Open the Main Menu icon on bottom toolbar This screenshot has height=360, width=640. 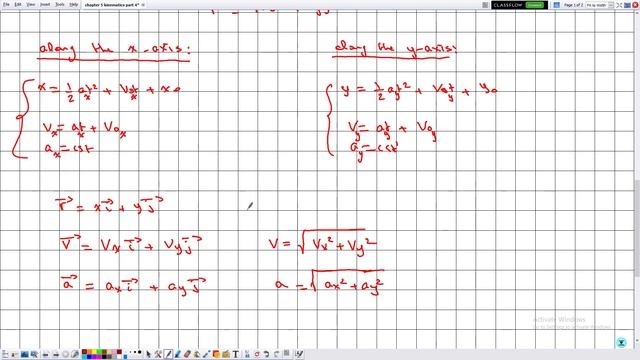click(x=5, y=354)
